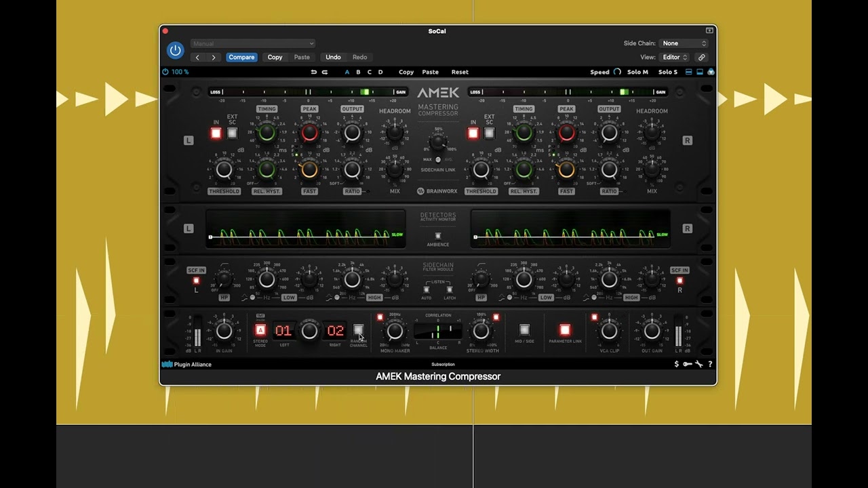Image resolution: width=868 pixels, height=488 pixels.
Task: Click the Speed circular icon
Action: click(617, 72)
